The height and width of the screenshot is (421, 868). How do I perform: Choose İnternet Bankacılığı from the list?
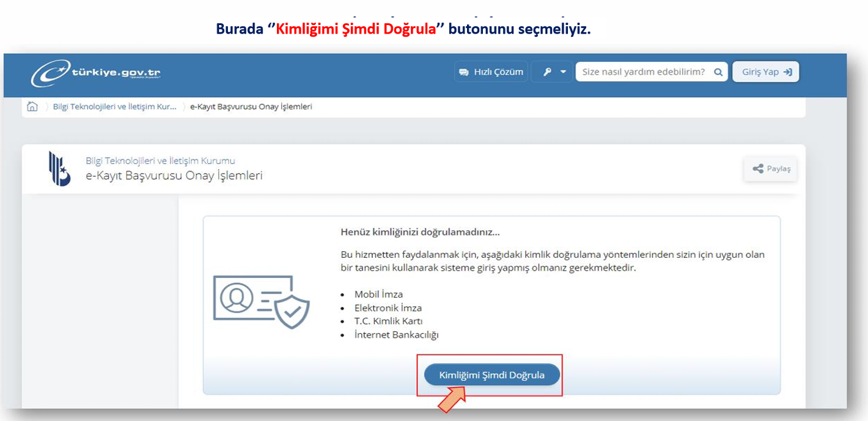point(396,335)
